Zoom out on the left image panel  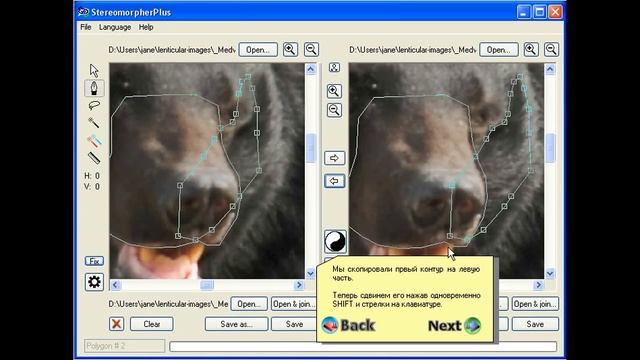click(x=311, y=50)
